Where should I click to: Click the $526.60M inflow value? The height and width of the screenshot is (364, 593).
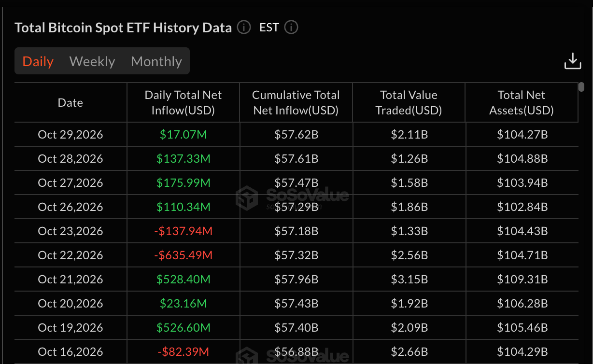pyautogui.click(x=184, y=327)
